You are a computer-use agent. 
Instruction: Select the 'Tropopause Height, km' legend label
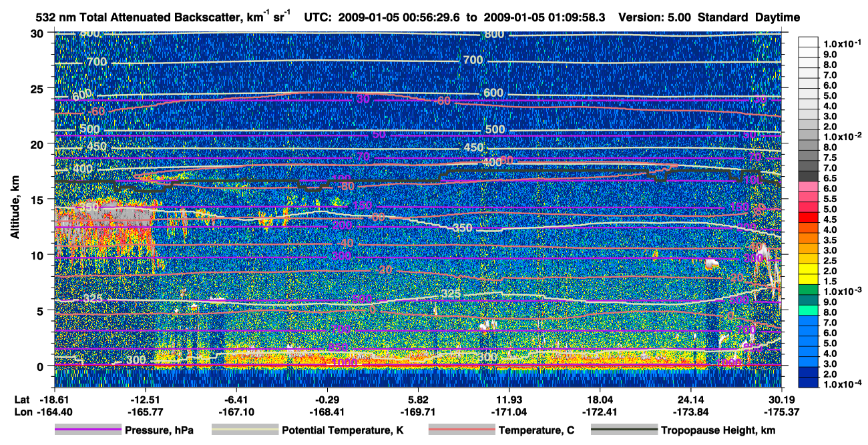click(x=718, y=431)
